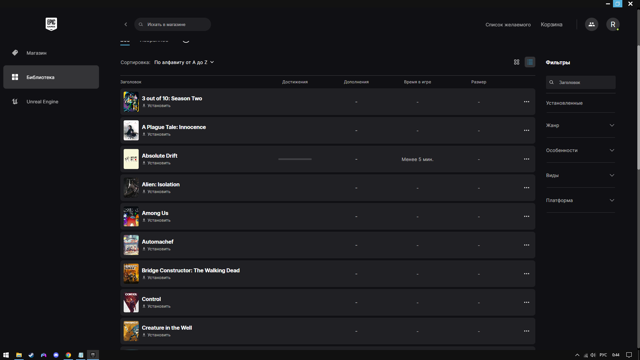Screen dimensions: 640x360
Task: Open Discord from taskbar
Action: tap(56, 355)
